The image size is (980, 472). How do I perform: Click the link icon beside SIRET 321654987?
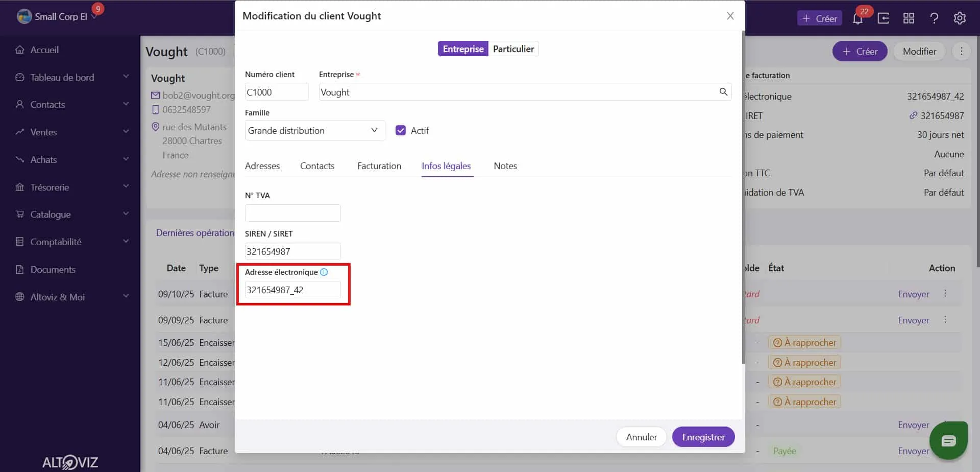[913, 115]
